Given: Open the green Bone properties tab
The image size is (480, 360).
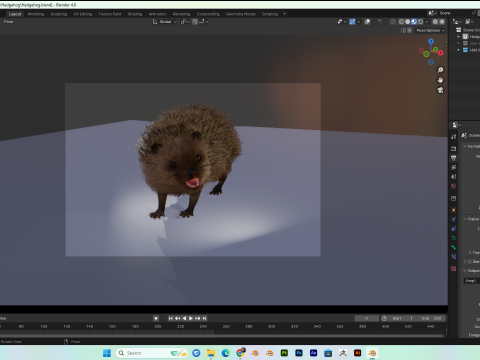Looking at the screenshot, I should [x=453, y=247].
